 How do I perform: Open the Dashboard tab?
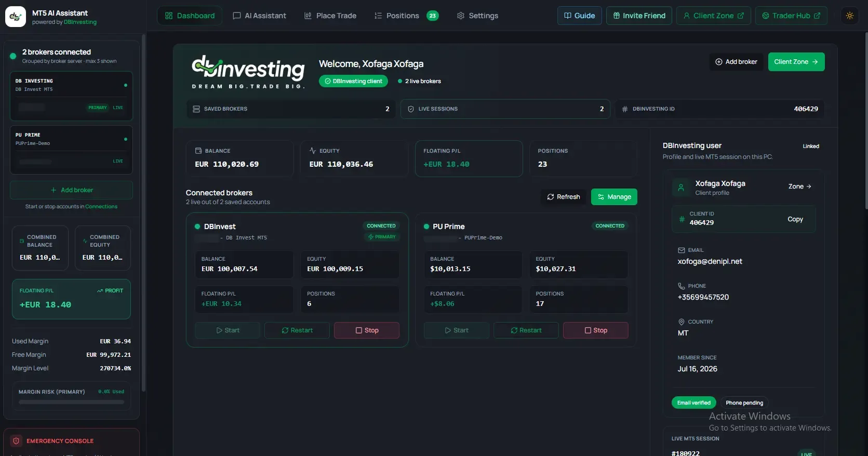(190, 16)
